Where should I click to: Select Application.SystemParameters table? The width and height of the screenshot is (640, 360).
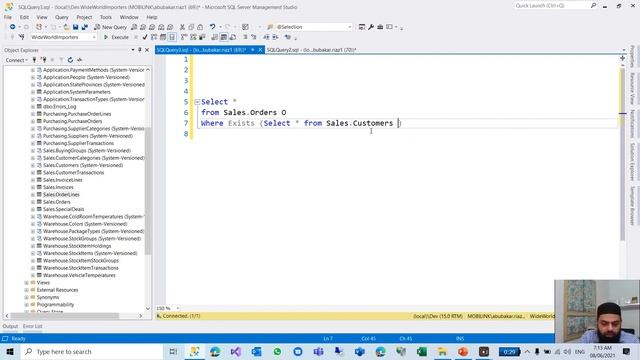point(77,92)
